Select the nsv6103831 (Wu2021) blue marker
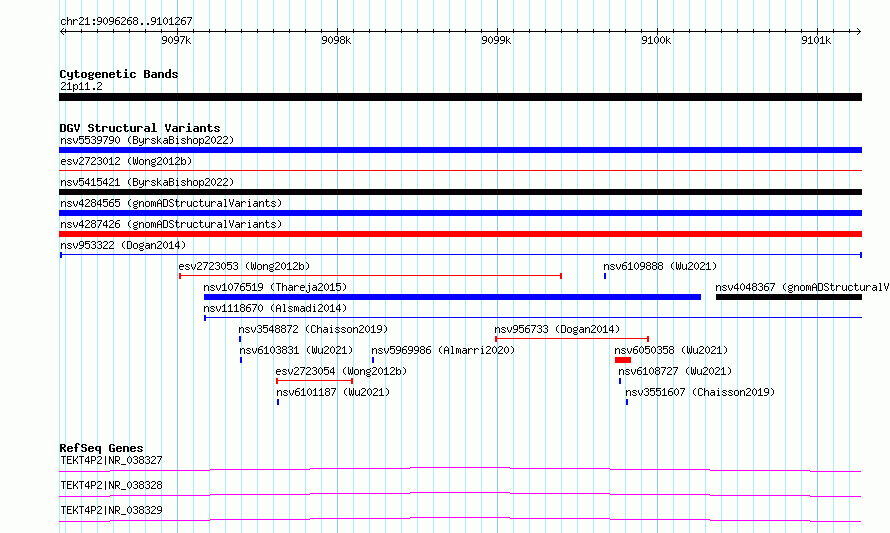Viewport: 890px width, 533px height. (x=241, y=360)
